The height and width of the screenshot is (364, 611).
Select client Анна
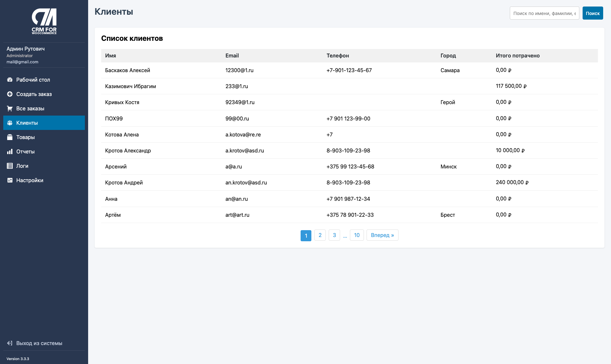pyautogui.click(x=111, y=199)
